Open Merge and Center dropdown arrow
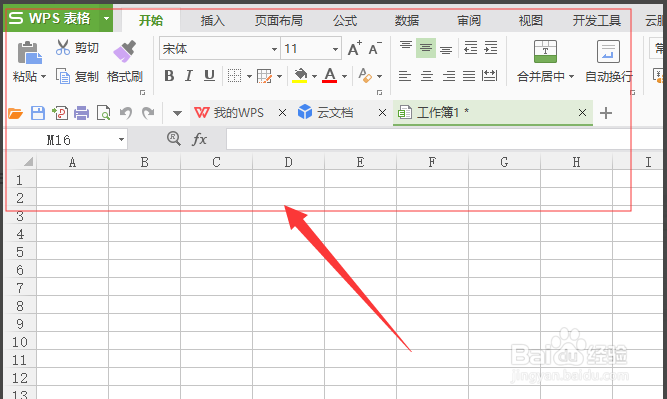This screenshot has height=399, width=667. [x=572, y=77]
